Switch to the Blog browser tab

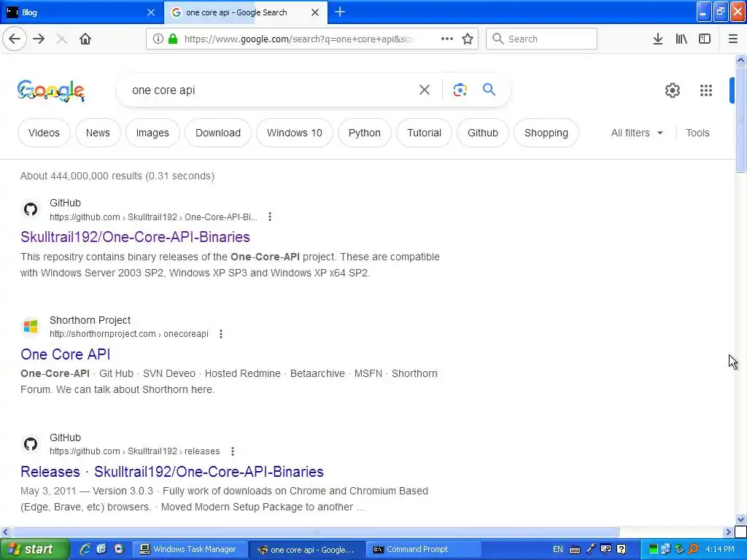click(76, 12)
